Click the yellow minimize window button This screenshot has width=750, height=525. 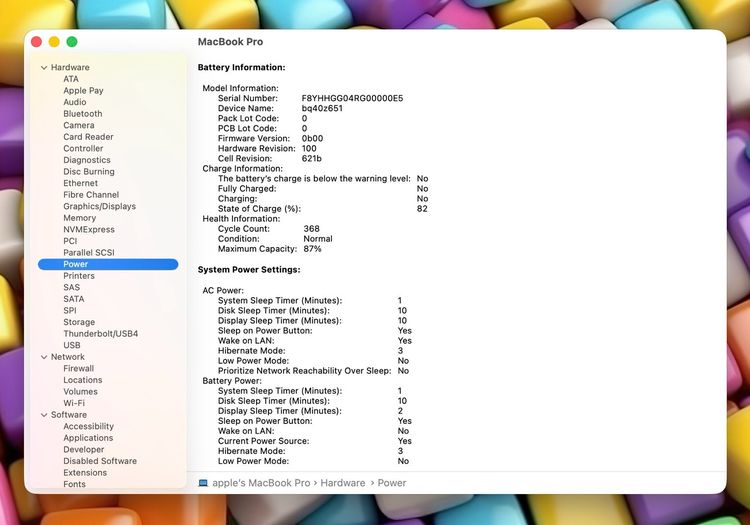point(54,42)
